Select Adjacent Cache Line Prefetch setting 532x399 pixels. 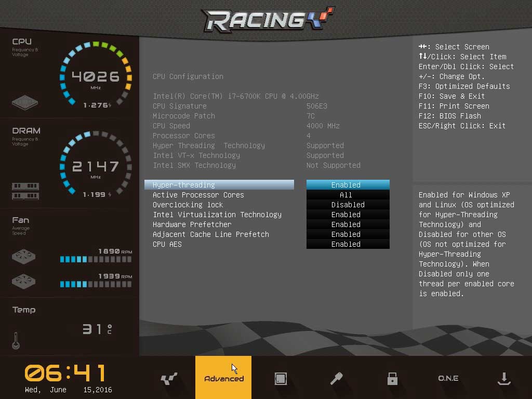pos(211,234)
